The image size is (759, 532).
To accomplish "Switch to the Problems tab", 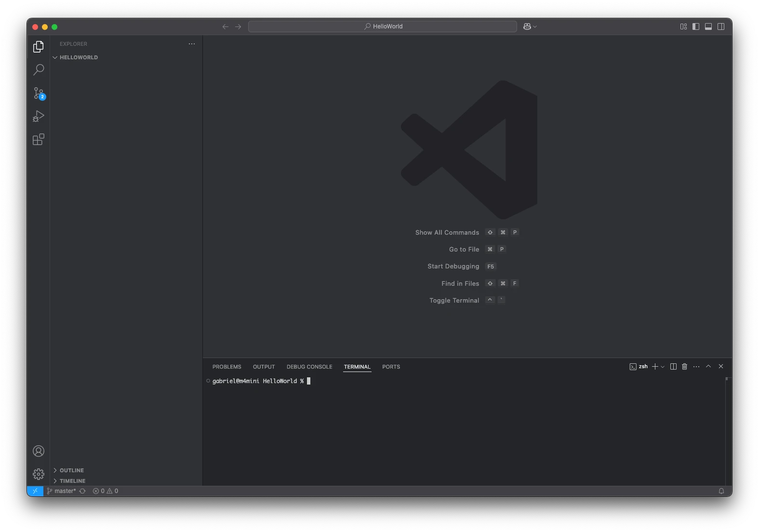I will (x=226, y=367).
